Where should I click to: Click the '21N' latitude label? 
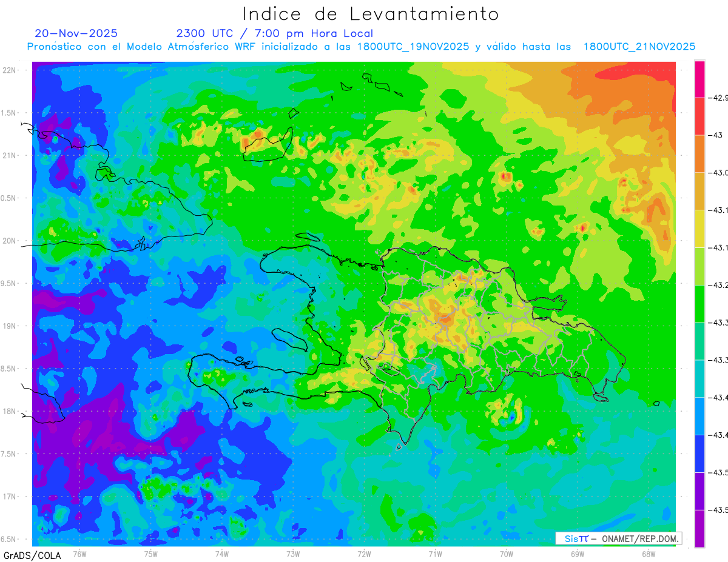(9, 155)
